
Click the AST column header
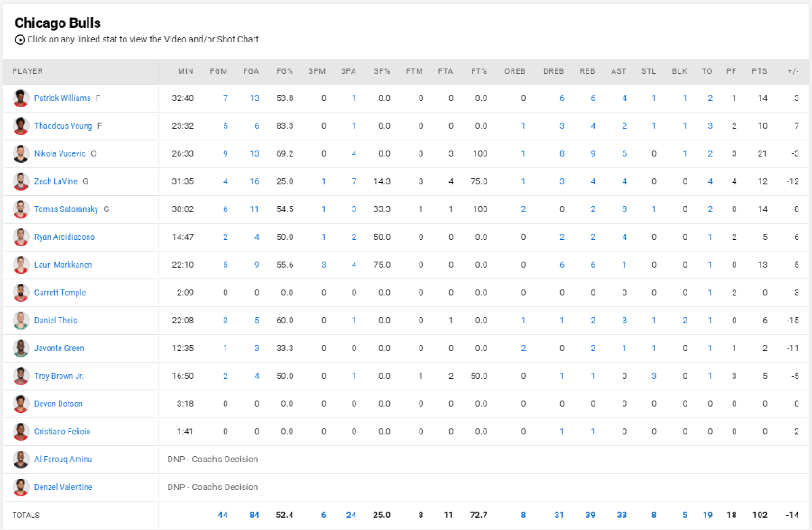pos(619,71)
